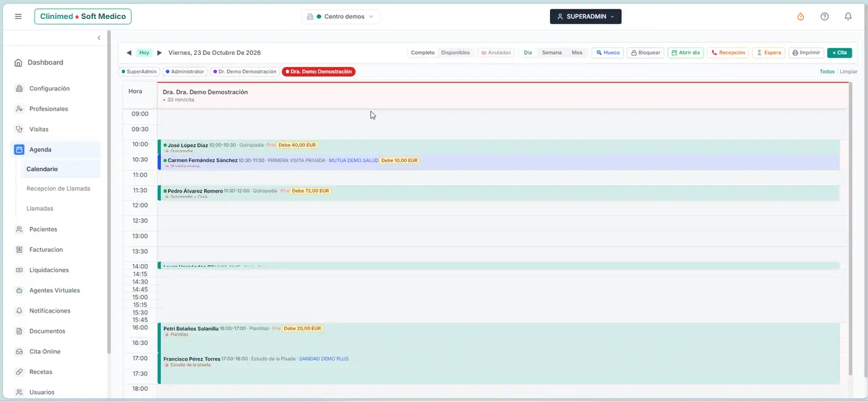Select the Disponibles view filter

455,53
